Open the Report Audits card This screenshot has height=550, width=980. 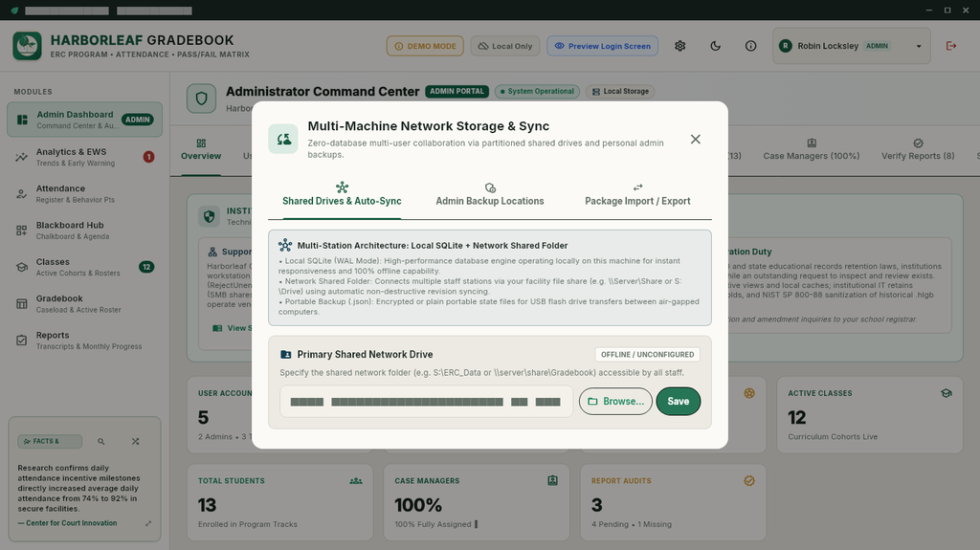[673, 502]
